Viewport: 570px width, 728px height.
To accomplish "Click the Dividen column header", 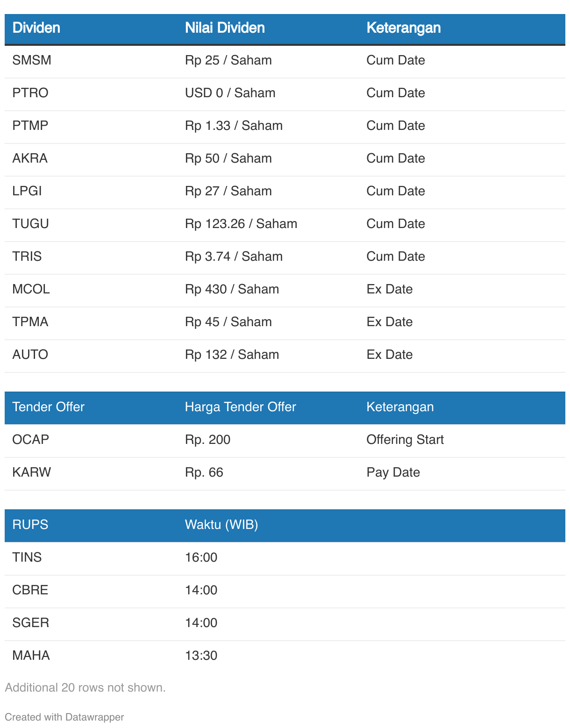I will coord(36,28).
